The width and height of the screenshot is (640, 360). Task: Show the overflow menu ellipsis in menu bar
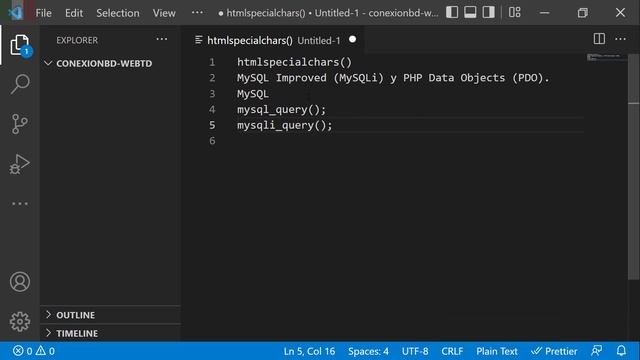pyautogui.click(x=197, y=13)
